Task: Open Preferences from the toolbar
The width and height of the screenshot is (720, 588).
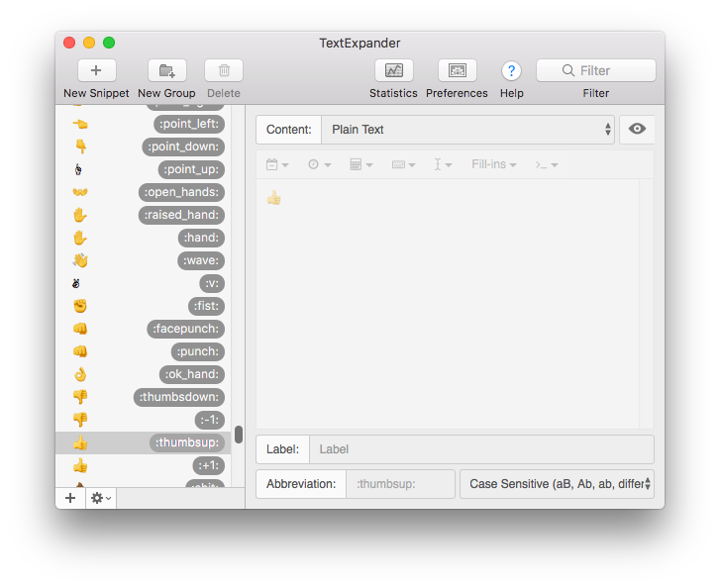Action: point(457,70)
